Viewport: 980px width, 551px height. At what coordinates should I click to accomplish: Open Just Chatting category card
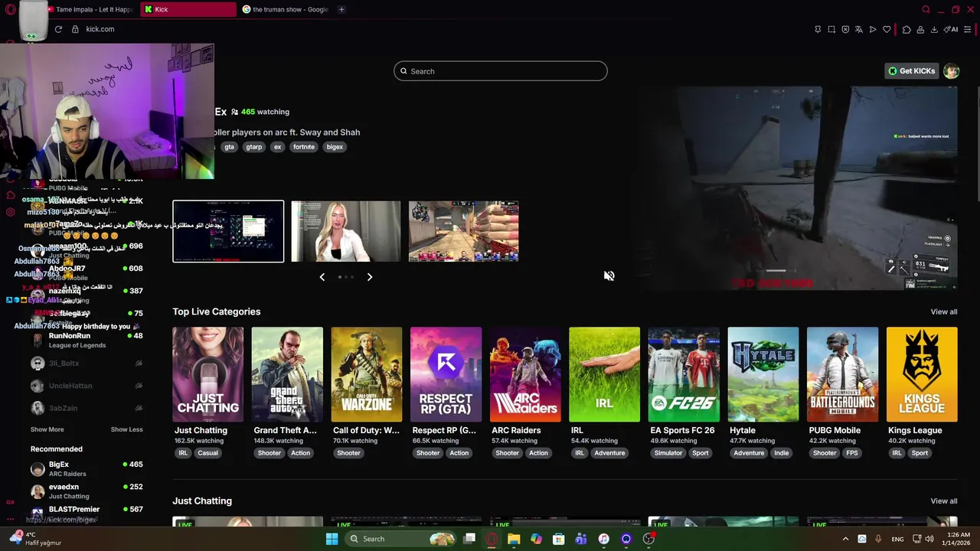pos(207,374)
